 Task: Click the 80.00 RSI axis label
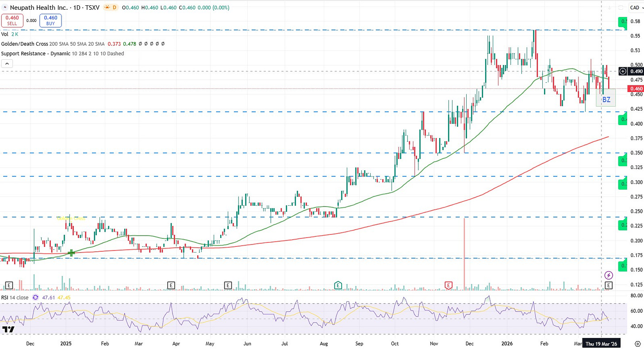click(x=636, y=295)
